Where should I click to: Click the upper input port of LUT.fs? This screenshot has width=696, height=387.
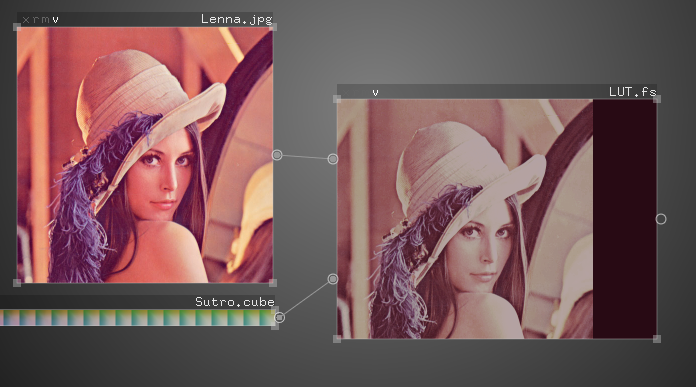(333, 159)
